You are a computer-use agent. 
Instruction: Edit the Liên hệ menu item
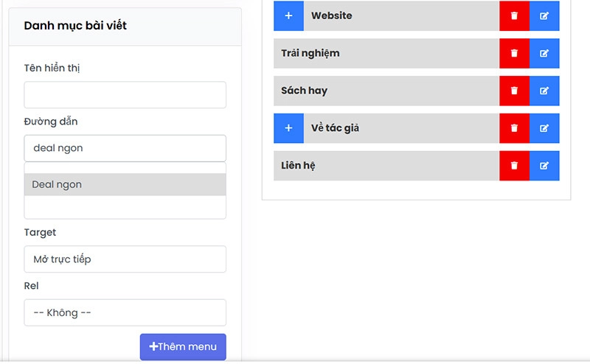544,166
